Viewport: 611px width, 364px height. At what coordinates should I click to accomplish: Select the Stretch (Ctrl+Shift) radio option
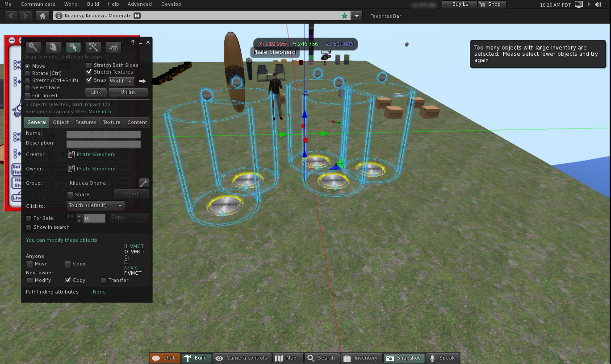coord(28,80)
